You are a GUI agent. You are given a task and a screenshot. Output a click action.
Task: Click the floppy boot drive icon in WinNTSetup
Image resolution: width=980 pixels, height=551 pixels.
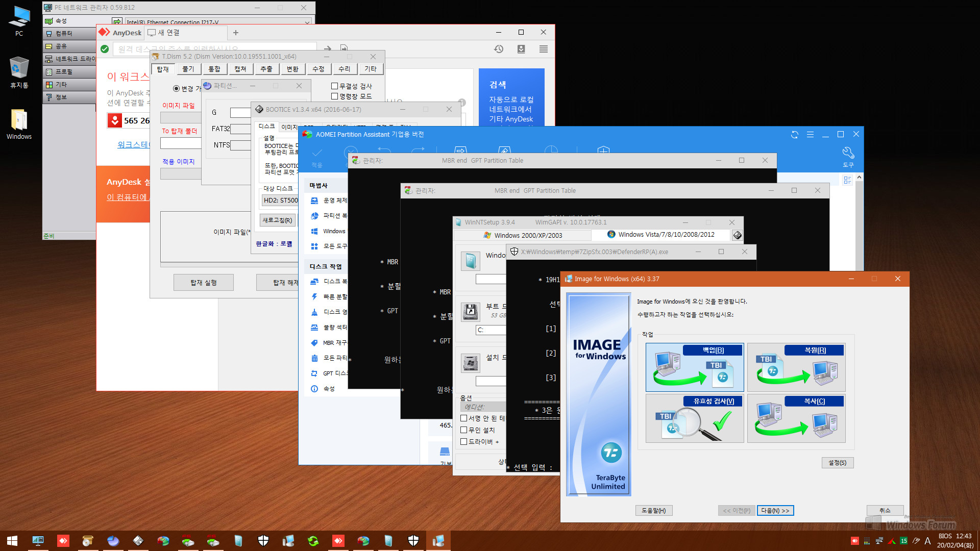pyautogui.click(x=470, y=311)
